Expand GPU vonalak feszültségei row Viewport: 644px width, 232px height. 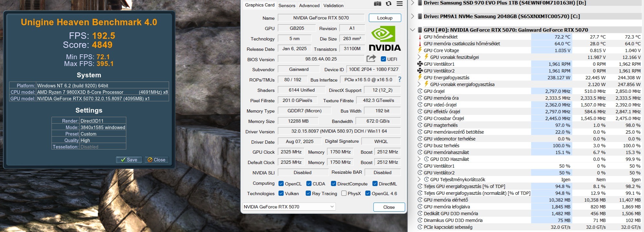(419, 57)
